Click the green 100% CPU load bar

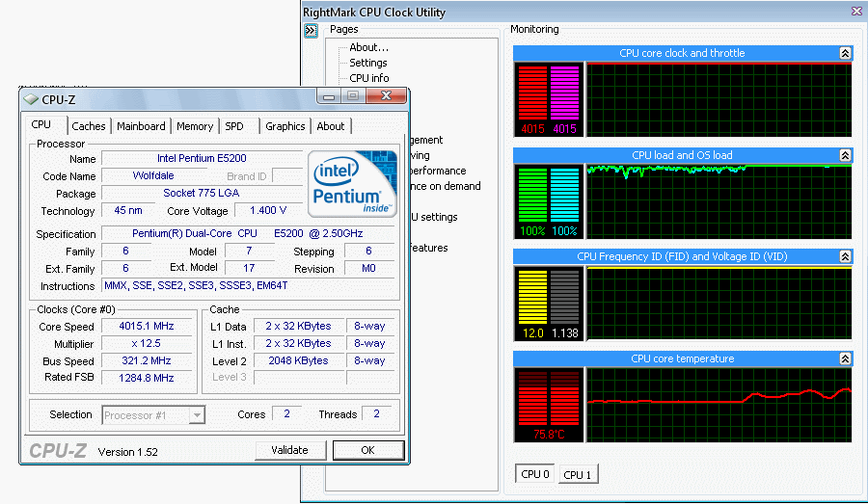(x=532, y=195)
